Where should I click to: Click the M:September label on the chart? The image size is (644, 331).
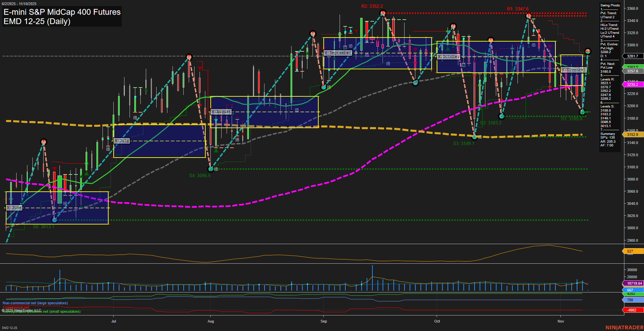pyautogui.click(x=337, y=53)
